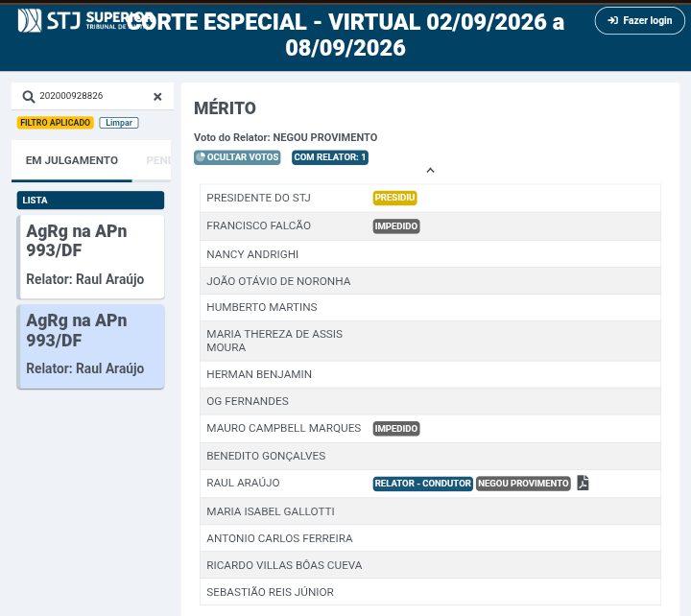Click the Fazer login button
The height and width of the screenshot is (616, 691).
[x=639, y=21]
